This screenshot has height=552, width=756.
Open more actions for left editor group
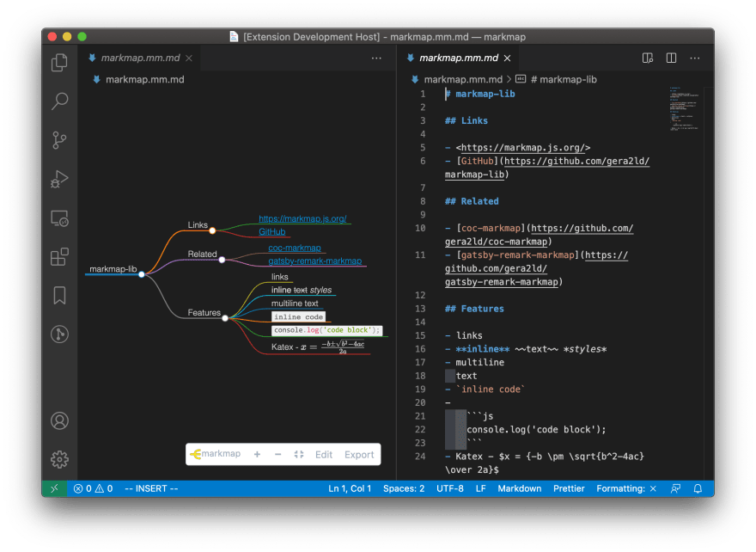tap(376, 58)
